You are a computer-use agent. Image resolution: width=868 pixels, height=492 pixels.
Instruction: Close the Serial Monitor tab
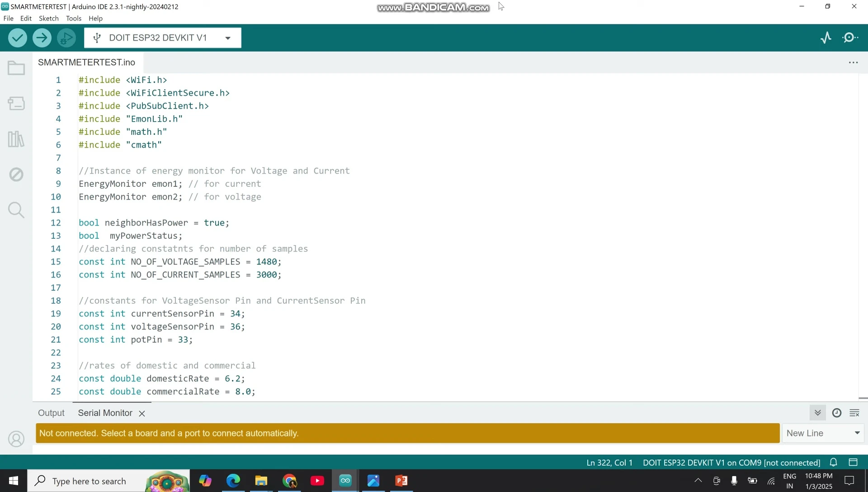point(142,413)
